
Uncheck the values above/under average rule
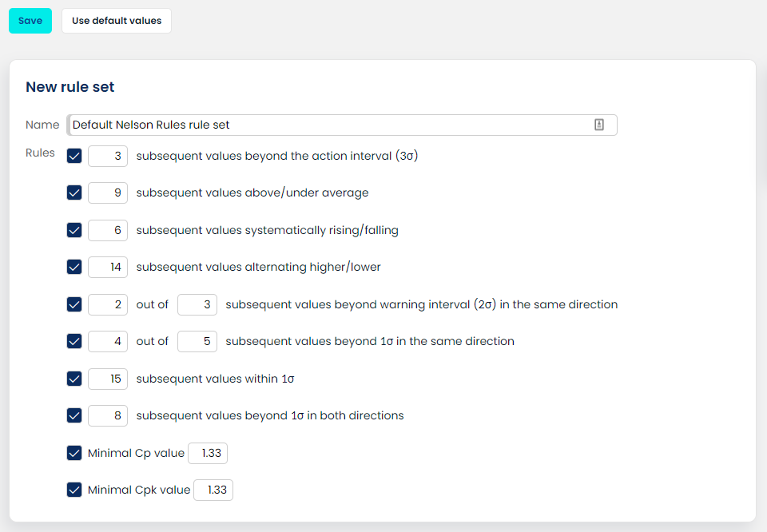click(74, 193)
